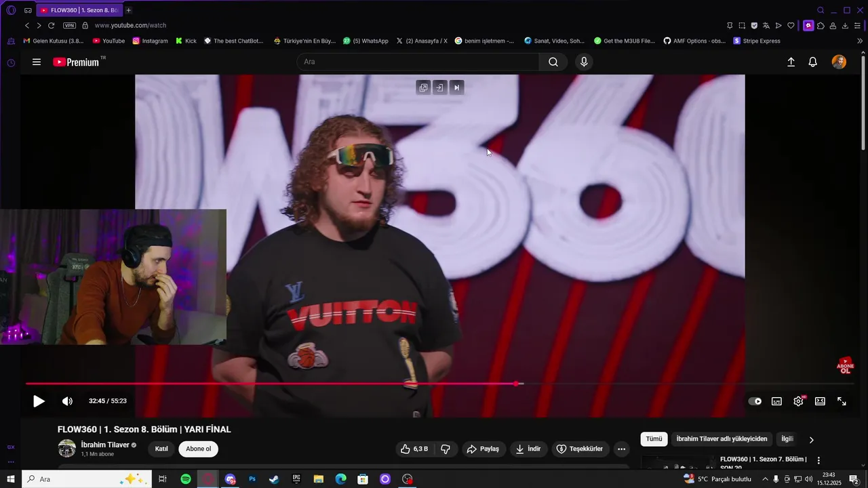The width and height of the screenshot is (868, 488).
Task: Select the İbrahim Tilaver adlı yükleyiciden chip
Action: pyautogui.click(x=722, y=439)
